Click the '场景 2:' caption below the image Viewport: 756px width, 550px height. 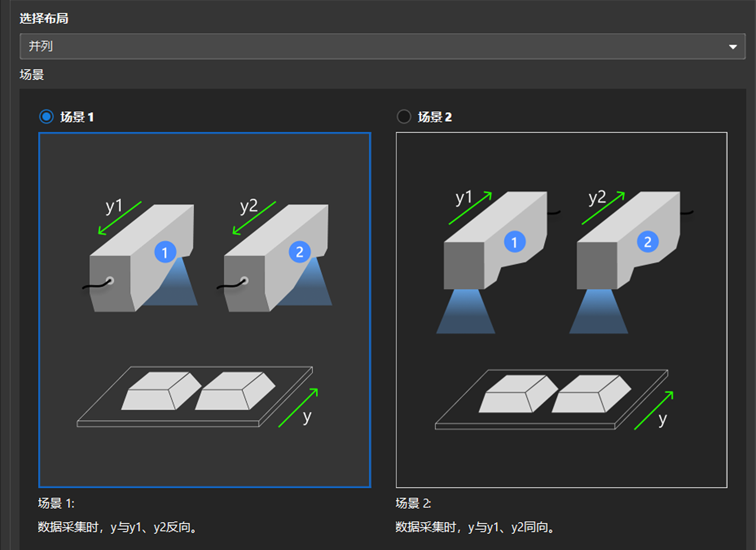[413, 504]
